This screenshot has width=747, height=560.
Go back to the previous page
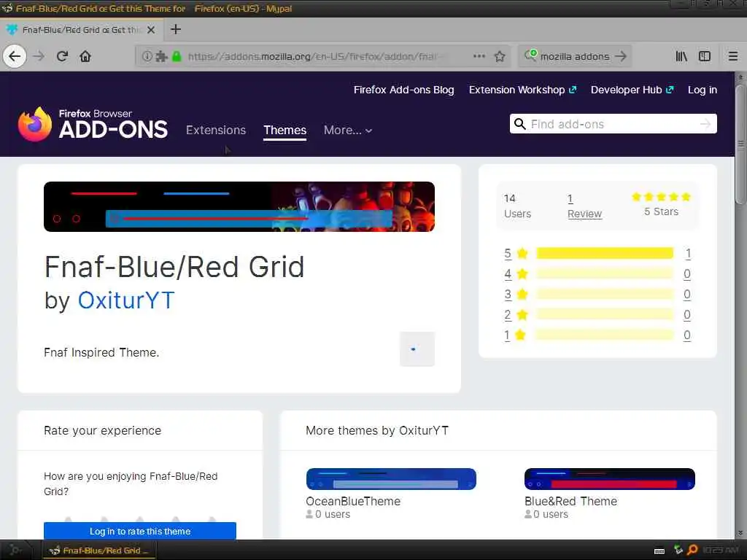(x=15, y=56)
